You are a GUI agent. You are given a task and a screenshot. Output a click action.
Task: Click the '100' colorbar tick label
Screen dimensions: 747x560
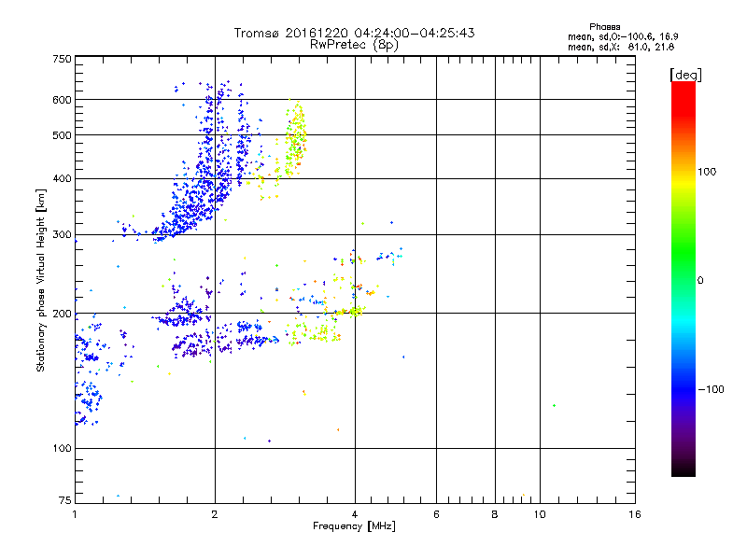(x=707, y=172)
